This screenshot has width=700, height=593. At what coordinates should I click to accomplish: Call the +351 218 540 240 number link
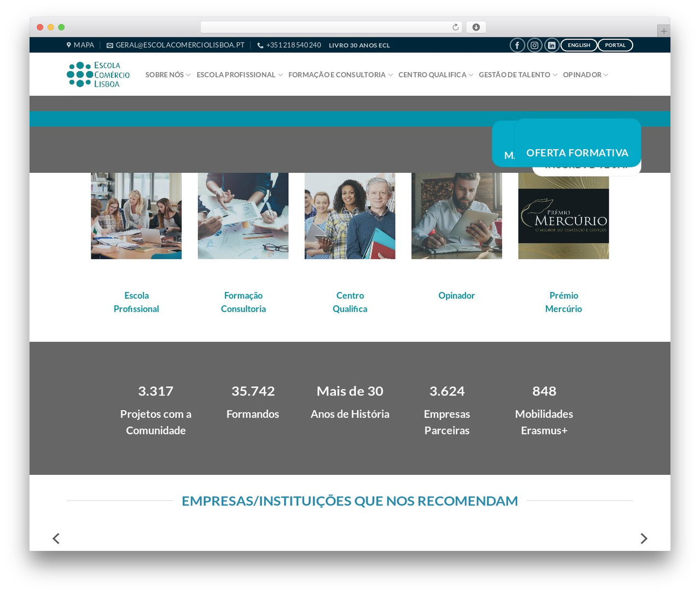click(x=294, y=45)
